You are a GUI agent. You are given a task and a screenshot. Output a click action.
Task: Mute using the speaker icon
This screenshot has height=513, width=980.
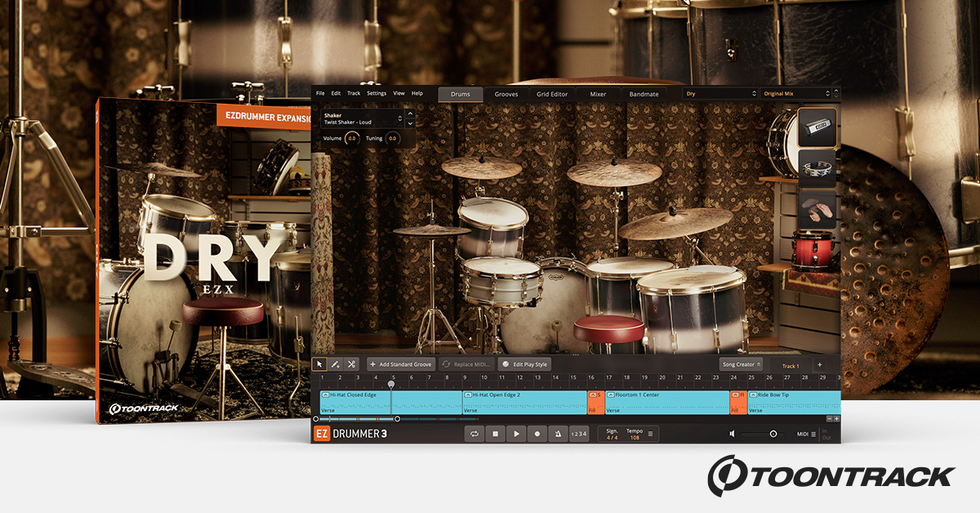733,434
